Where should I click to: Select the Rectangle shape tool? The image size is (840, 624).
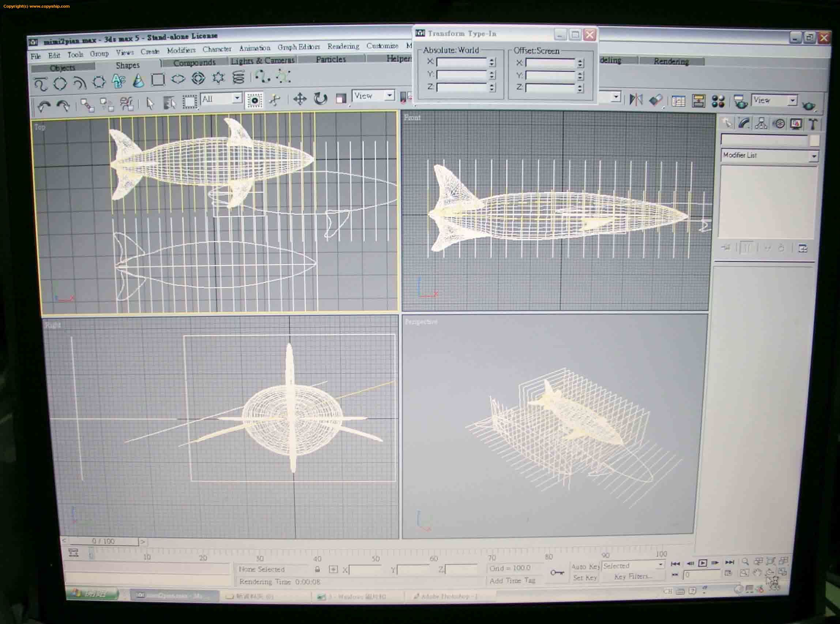point(158,80)
